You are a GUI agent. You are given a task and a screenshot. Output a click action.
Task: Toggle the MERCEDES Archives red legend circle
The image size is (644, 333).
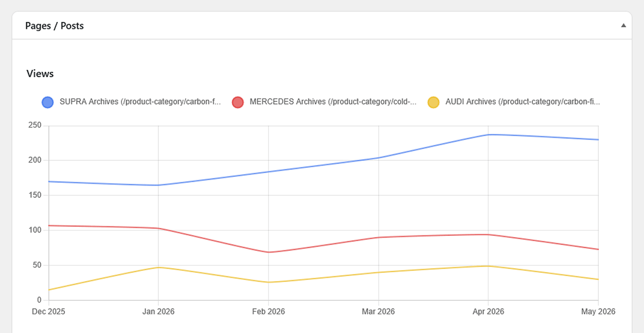pos(238,102)
